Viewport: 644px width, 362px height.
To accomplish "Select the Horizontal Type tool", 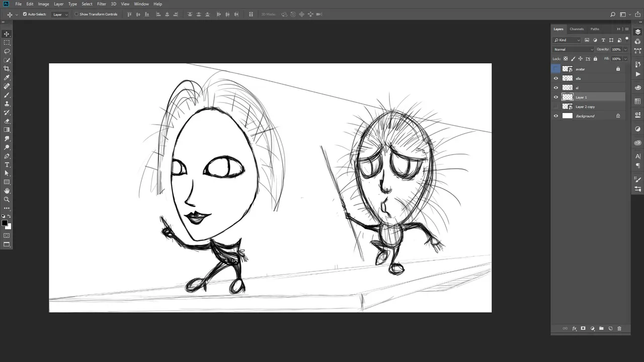I will (7, 165).
